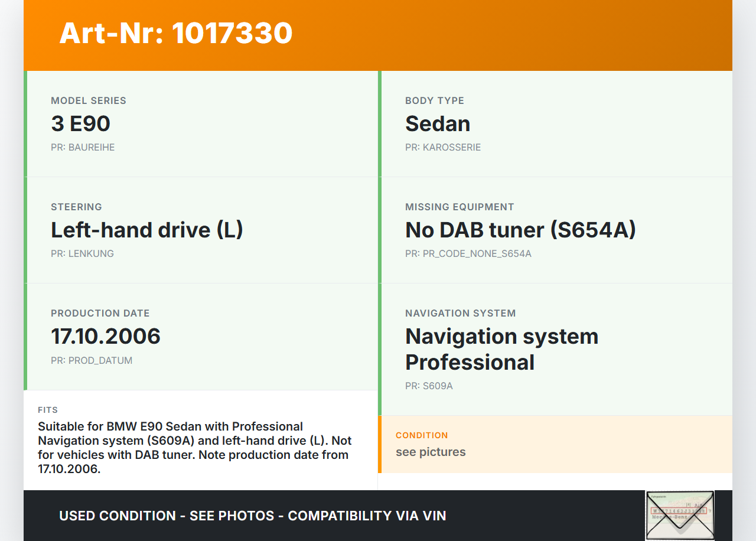This screenshot has height=541, width=756.
Task: Click the Art-Nr: 1017330 heading
Action: (x=176, y=33)
